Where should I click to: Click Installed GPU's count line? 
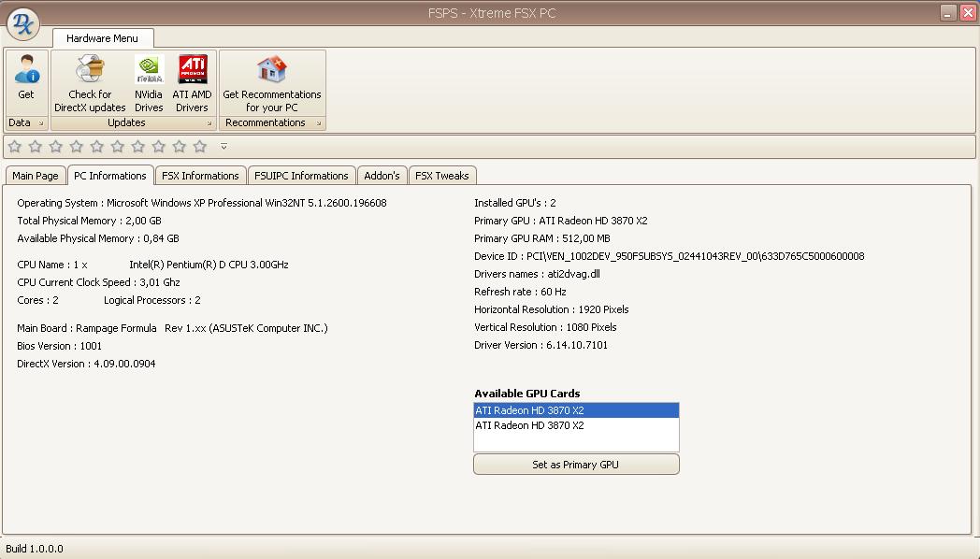coord(515,203)
